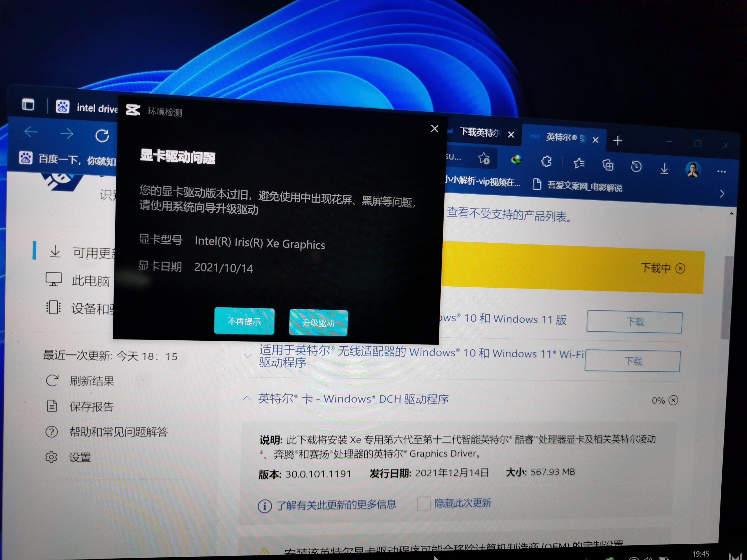Collapse the Windows* DCH 驱动程序 entry
This screenshot has width=747, height=560.
pyautogui.click(x=247, y=398)
